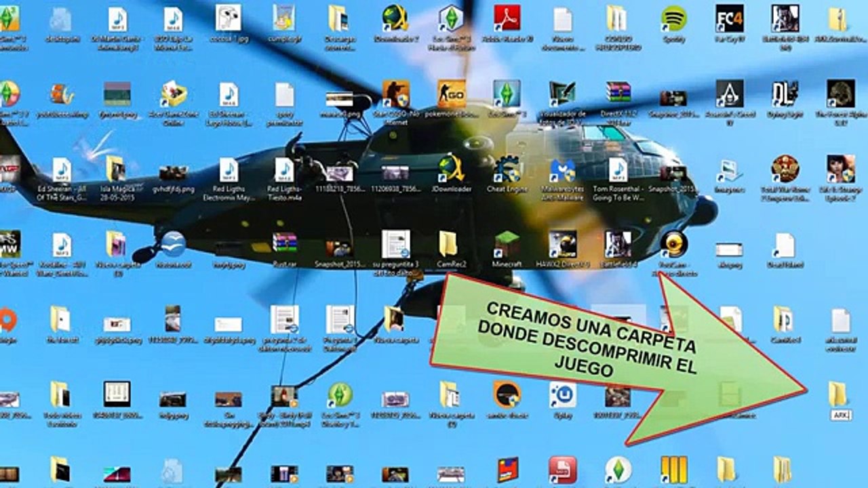
Task: Select the gvhdfjfdj.png image file
Action: click(x=173, y=172)
